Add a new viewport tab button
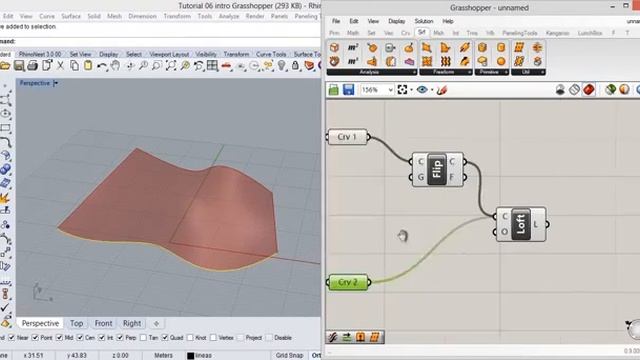The width and height of the screenshot is (640, 360). [x=156, y=324]
